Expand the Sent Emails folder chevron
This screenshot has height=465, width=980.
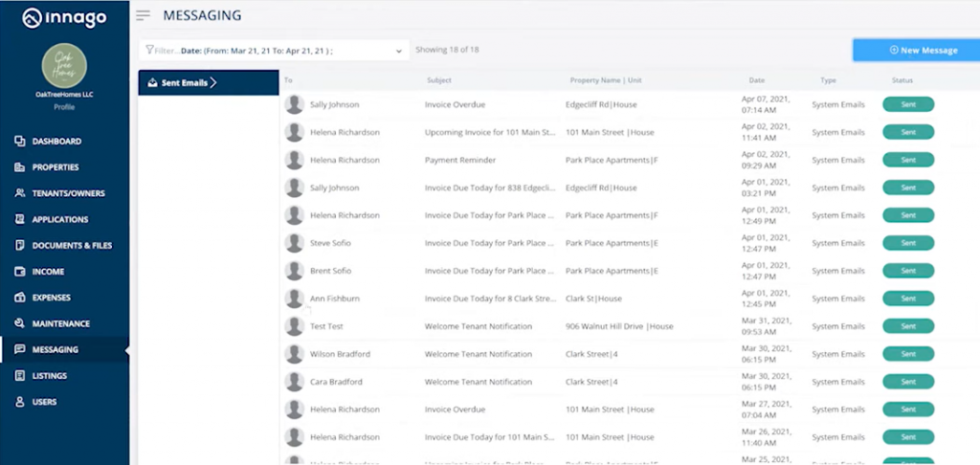tap(214, 82)
